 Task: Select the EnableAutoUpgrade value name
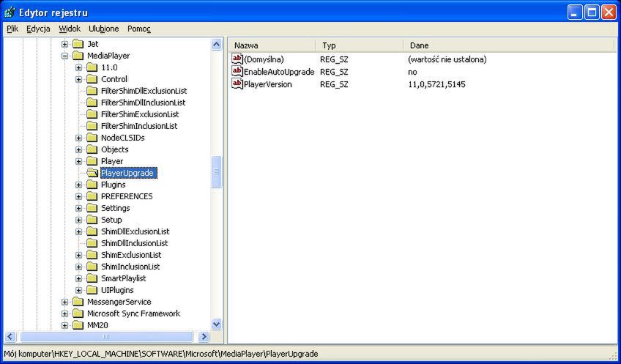(279, 72)
